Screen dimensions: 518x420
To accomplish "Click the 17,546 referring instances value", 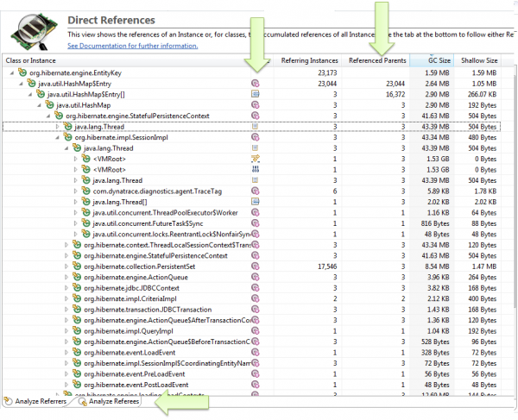I will [327, 266].
